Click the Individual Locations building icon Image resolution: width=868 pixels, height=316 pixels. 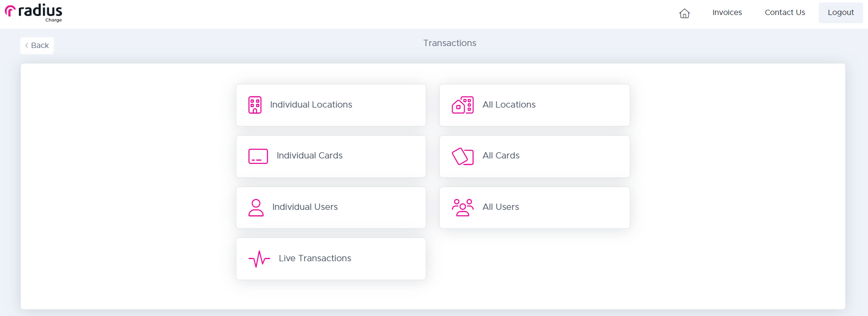click(255, 105)
